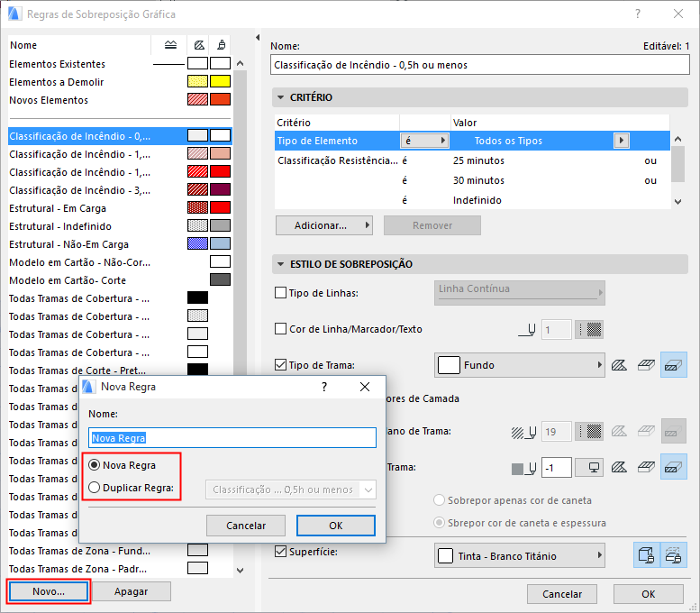Open the 'é' operator dropdown for Tipo de Elemento
This screenshot has width=700, height=613.
pos(424,141)
